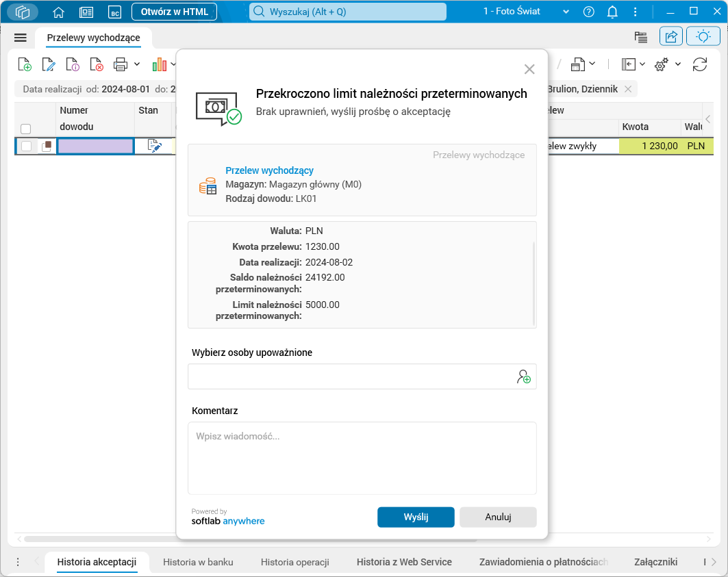Open the vertical three-dot menu in title bar

point(635,12)
